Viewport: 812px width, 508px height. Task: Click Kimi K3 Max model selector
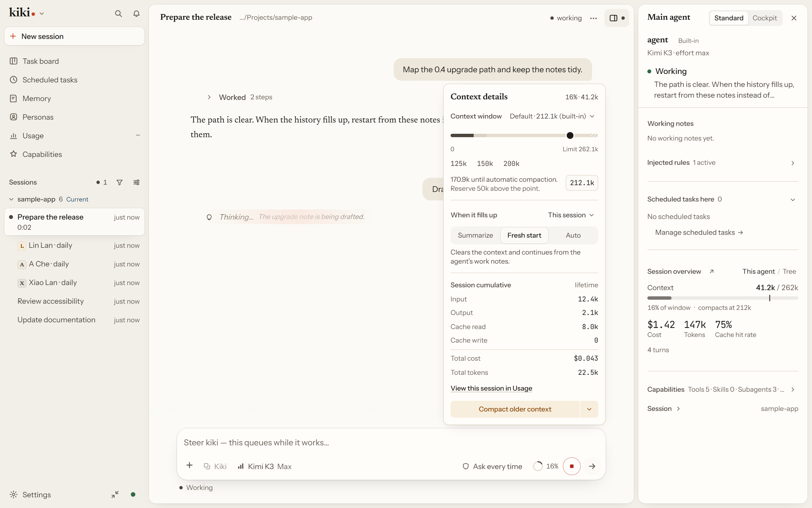click(x=265, y=466)
